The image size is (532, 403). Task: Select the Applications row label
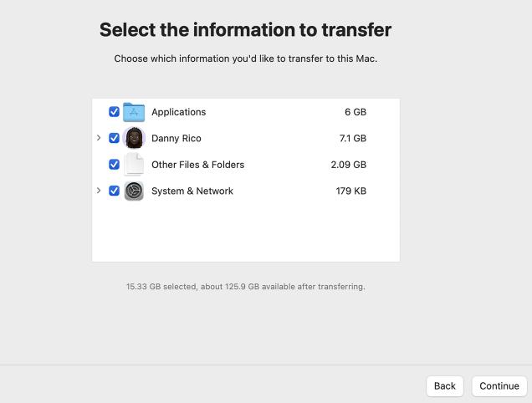pyautogui.click(x=178, y=112)
